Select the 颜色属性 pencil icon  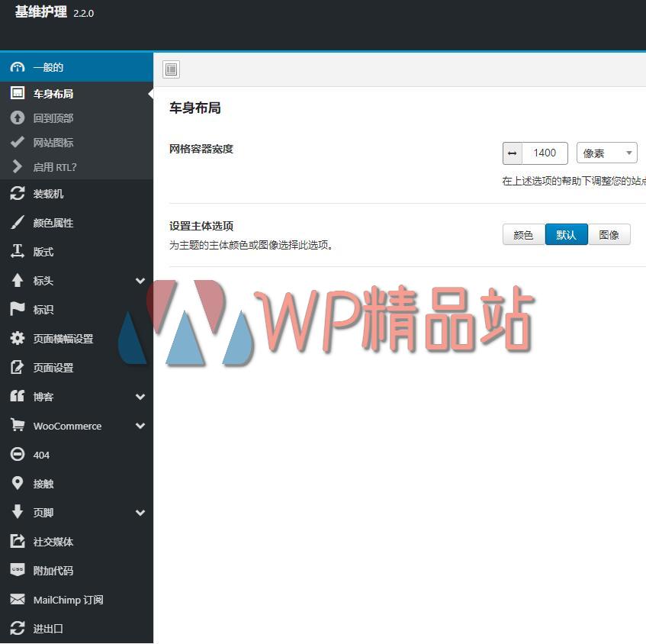tap(18, 222)
